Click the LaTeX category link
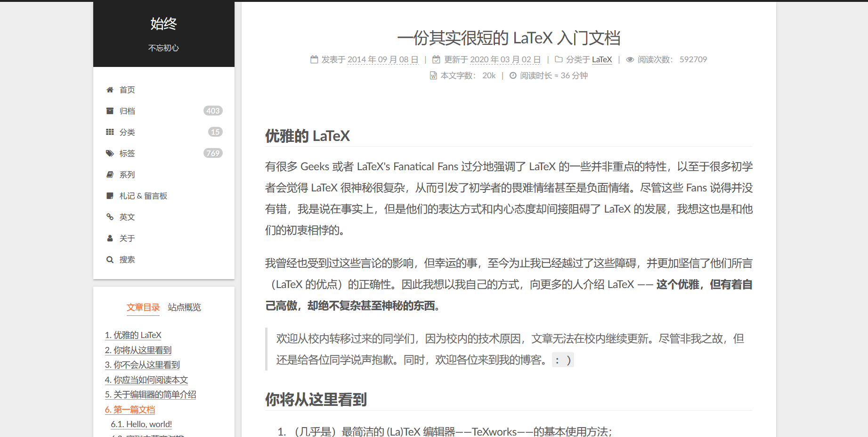This screenshot has width=868, height=437. 602,59
